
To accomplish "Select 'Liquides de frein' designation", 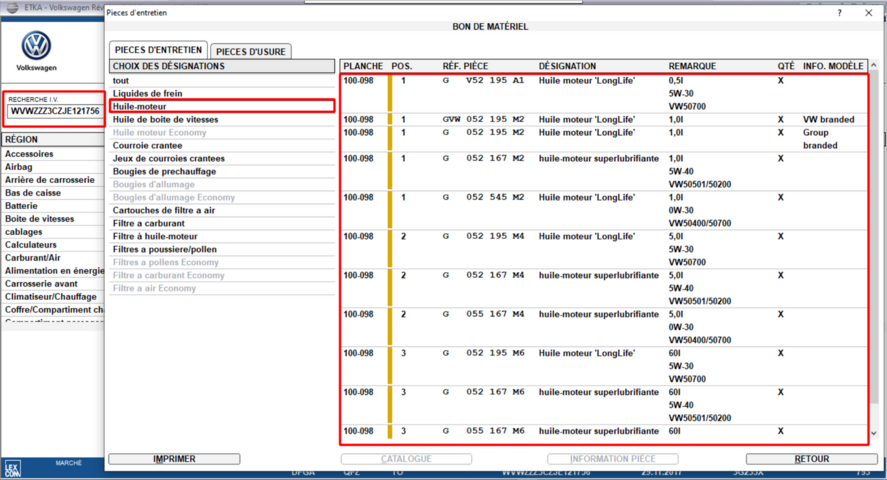I will (222, 93).
